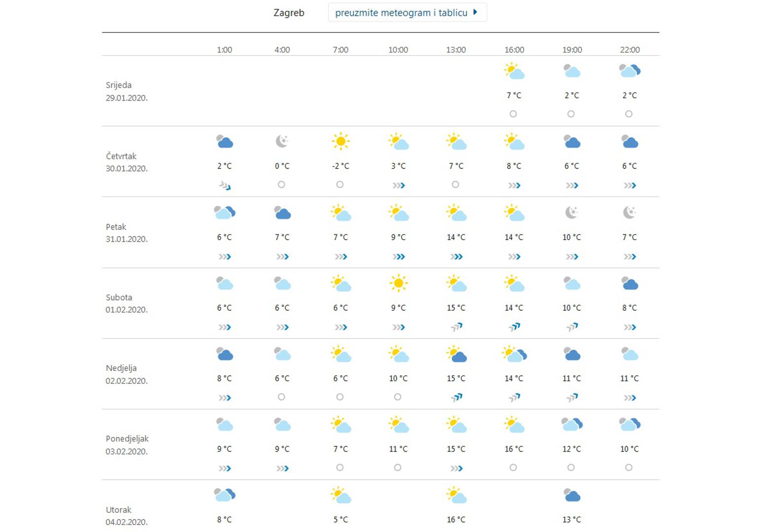757x532 pixels.
Task: Click the -2 °C temperature for Četvrtak
Action: pos(340,166)
